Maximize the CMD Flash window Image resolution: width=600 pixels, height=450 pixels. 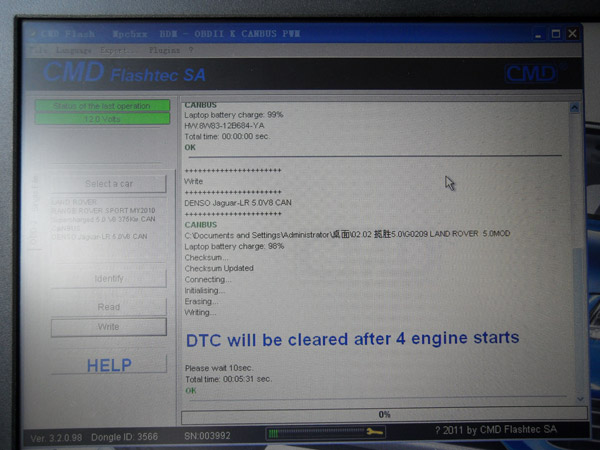556,34
